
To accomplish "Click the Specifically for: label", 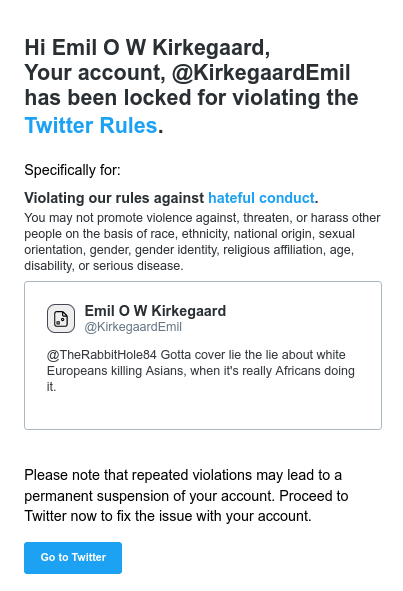I will point(72,170).
